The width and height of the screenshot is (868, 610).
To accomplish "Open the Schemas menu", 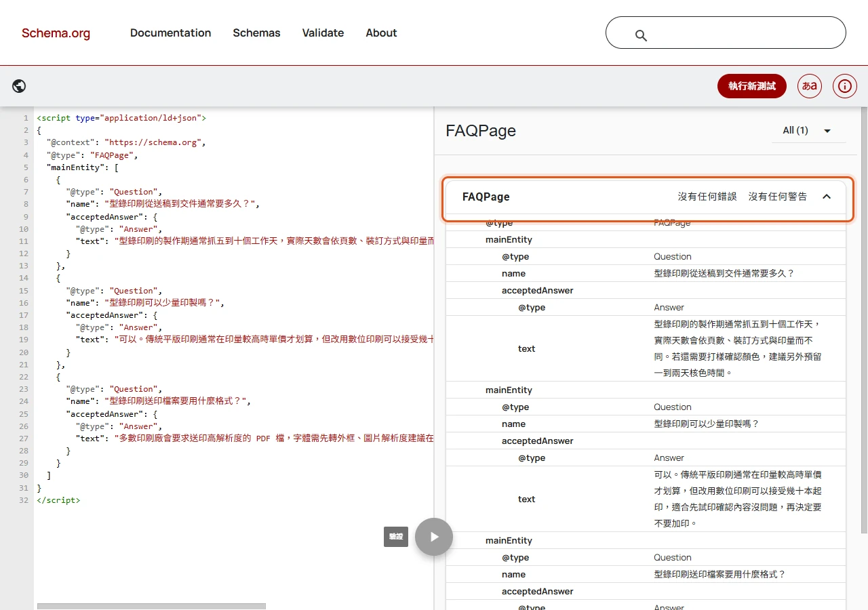I will click(257, 33).
